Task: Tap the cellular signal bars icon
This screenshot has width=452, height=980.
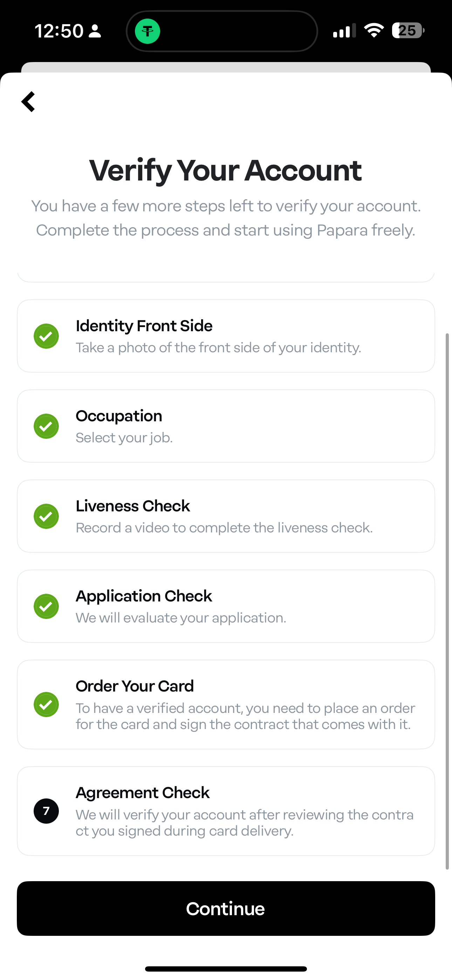Action: click(x=344, y=31)
